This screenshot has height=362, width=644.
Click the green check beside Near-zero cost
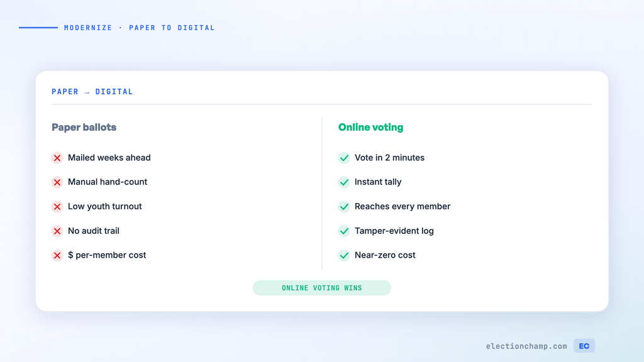(x=344, y=255)
